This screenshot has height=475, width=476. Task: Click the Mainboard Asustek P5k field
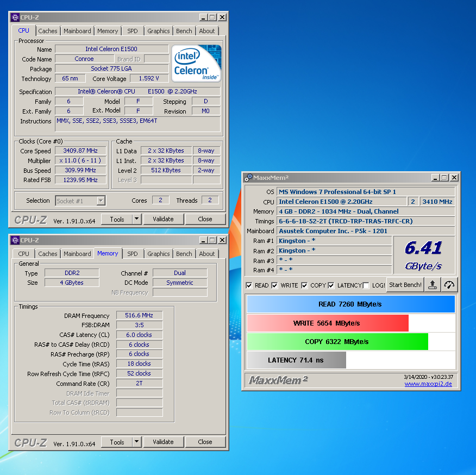pyautogui.click(x=366, y=231)
